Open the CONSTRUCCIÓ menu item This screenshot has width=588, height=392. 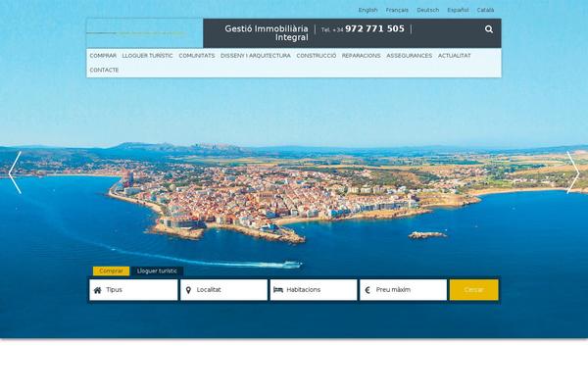[317, 56]
